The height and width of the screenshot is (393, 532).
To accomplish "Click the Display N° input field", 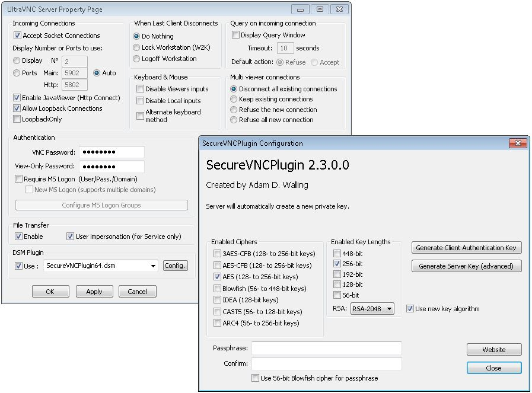I will click(x=75, y=62).
